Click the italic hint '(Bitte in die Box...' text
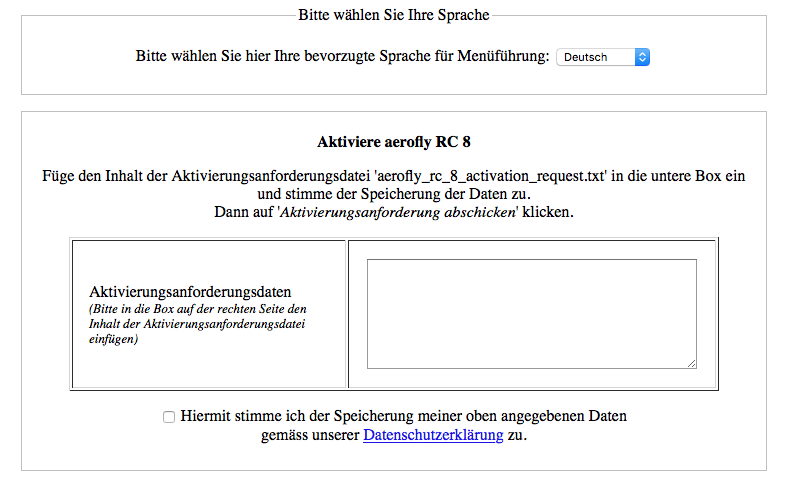This screenshot has height=495, width=799. [198, 324]
